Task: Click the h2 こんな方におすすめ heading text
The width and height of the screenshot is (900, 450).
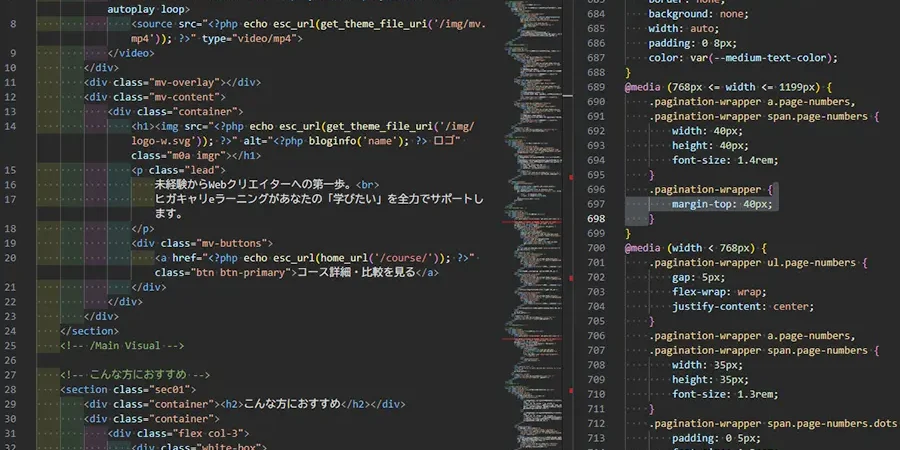Action: pos(292,404)
